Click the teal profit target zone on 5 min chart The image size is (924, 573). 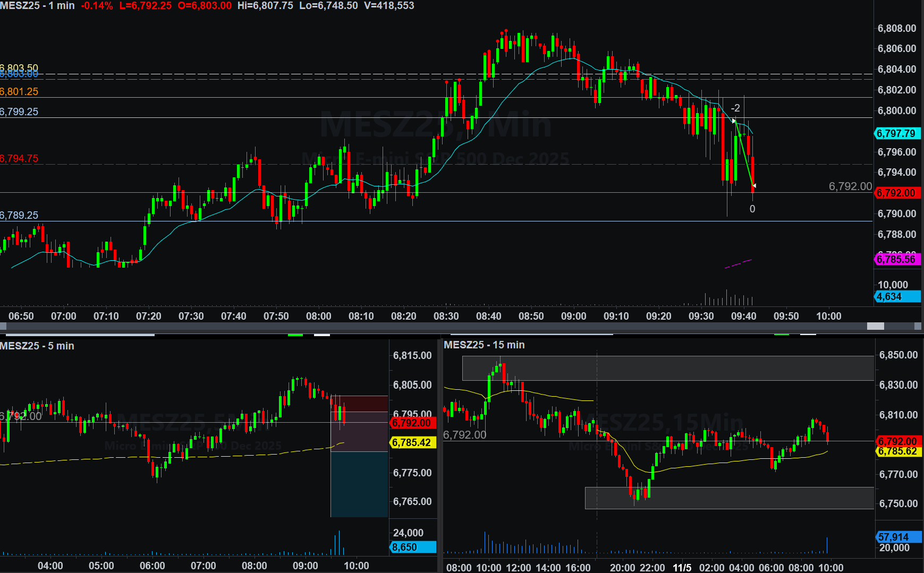[x=359, y=483]
